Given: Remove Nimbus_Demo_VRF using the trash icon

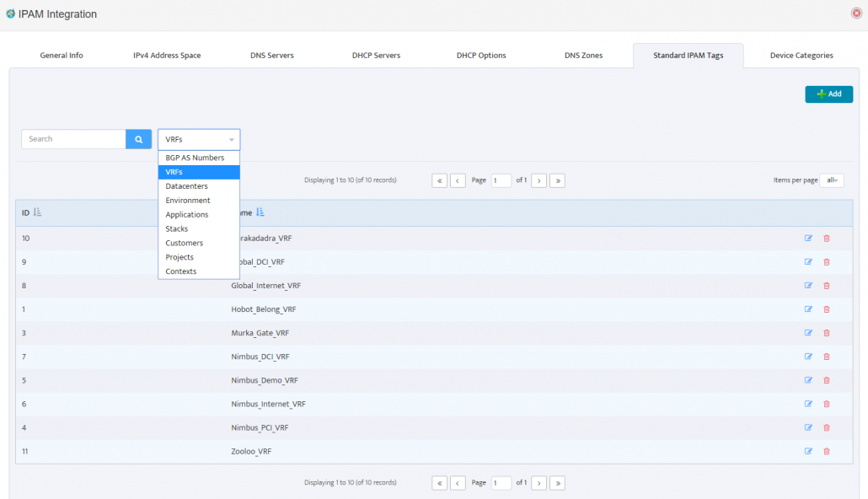Looking at the screenshot, I should tap(826, 380).
